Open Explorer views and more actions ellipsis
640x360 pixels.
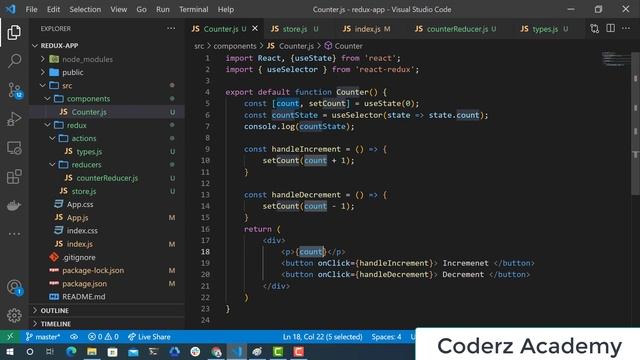point(171,29)
